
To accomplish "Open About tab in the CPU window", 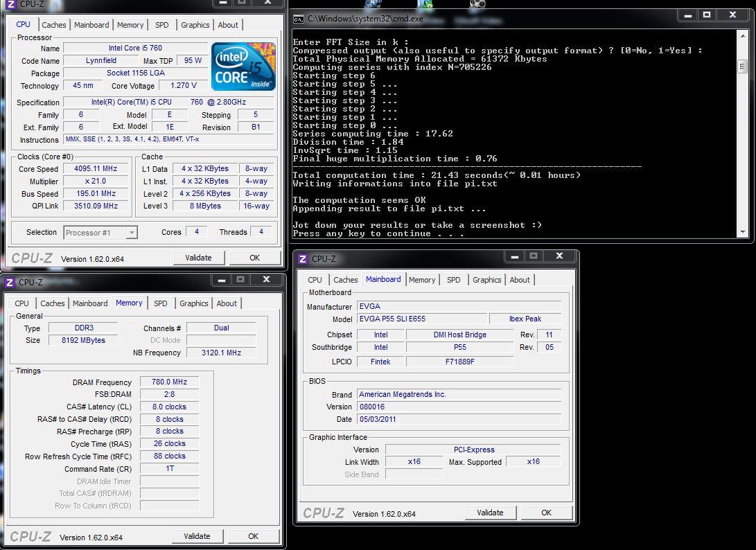I will pyautogui.click(x=228, y=25).
